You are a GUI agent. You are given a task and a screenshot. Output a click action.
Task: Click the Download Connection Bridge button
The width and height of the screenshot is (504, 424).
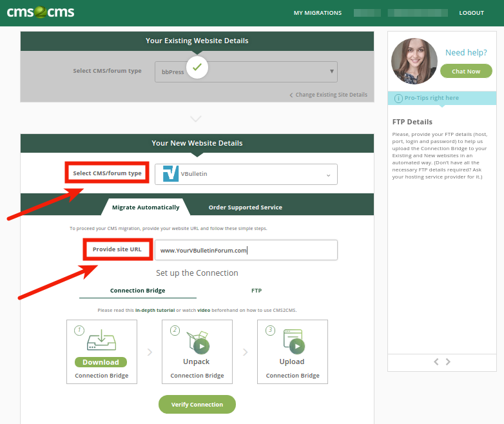(x=101, y=362)
